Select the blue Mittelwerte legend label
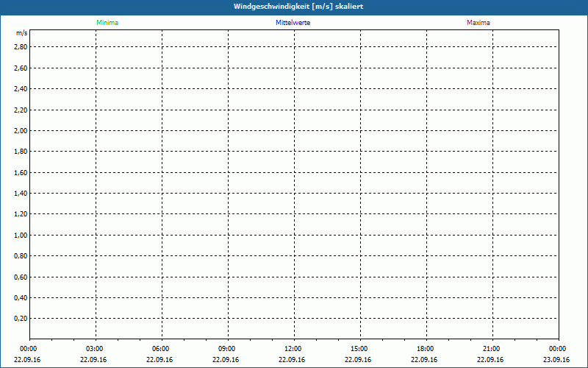Viewport: 588px width, 368px height. (293, 23)
